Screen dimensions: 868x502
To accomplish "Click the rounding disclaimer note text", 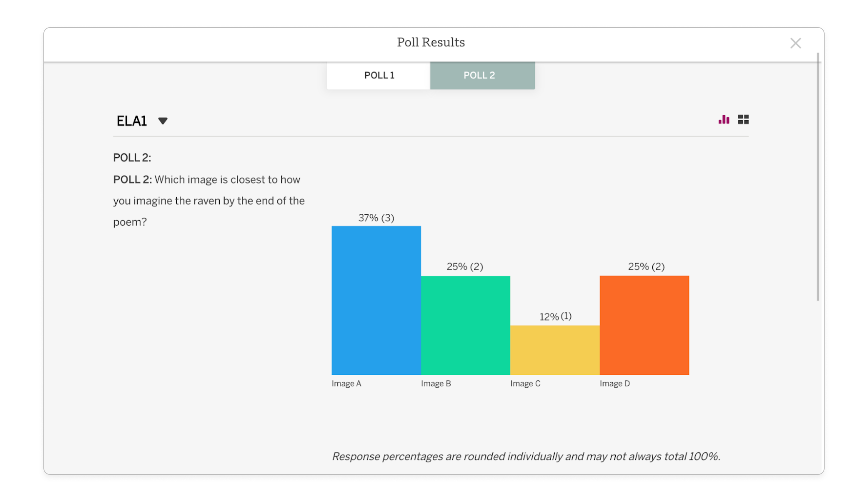I will [526, 456].
